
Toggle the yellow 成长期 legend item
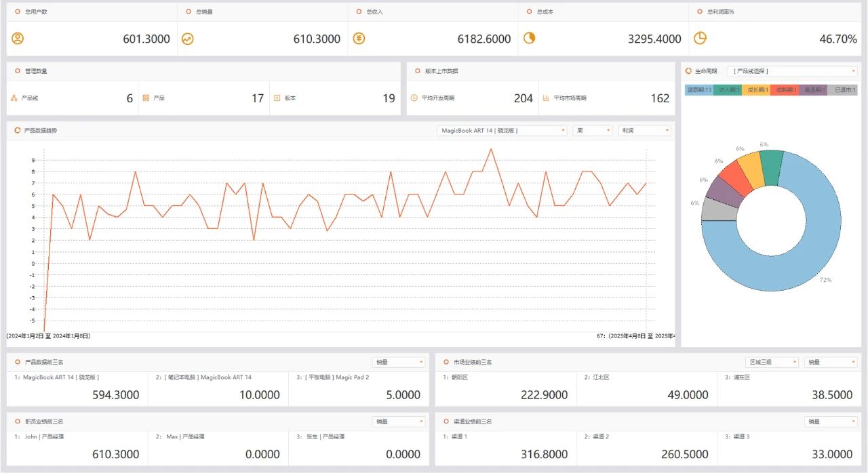[x=757, y=90]
